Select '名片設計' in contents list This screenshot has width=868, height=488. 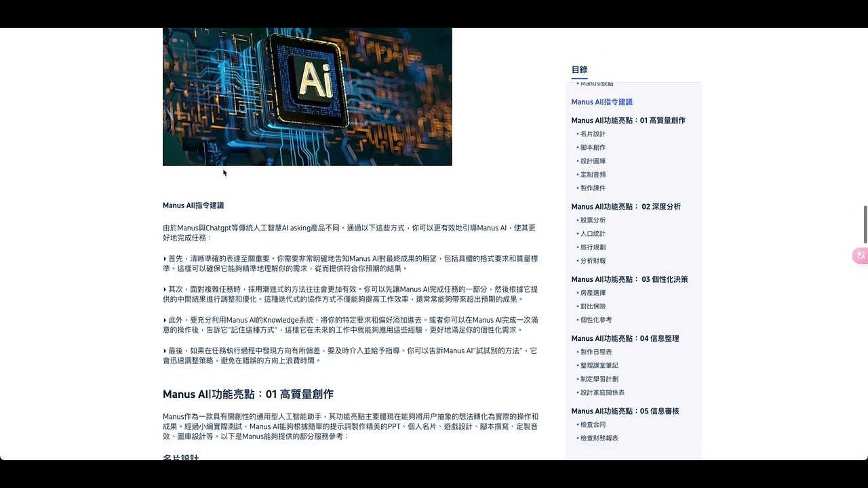pos(593,134)
